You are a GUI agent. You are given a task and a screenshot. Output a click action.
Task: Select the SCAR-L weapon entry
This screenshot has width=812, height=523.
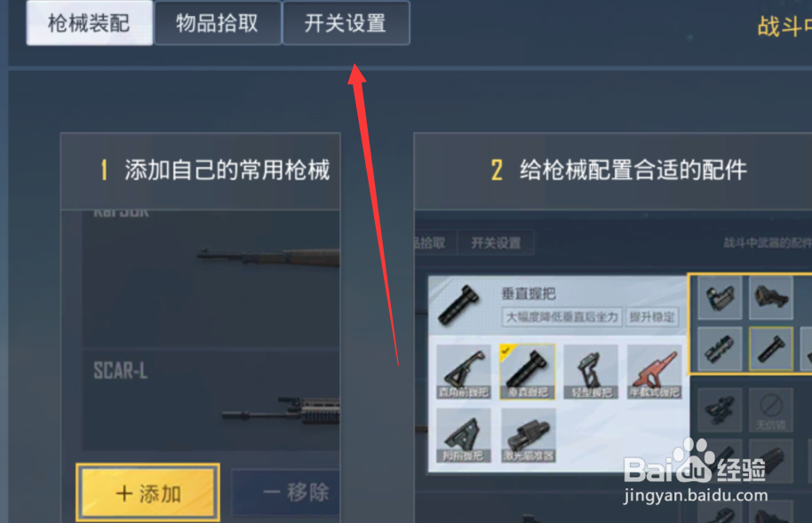[x=211, y=400]
